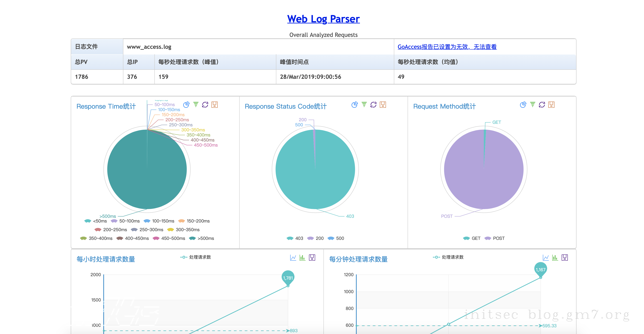The height and width of the screenshot is (334, 644).
Task: Switch Response Time chart to pie view
Action: coord(186,105)
